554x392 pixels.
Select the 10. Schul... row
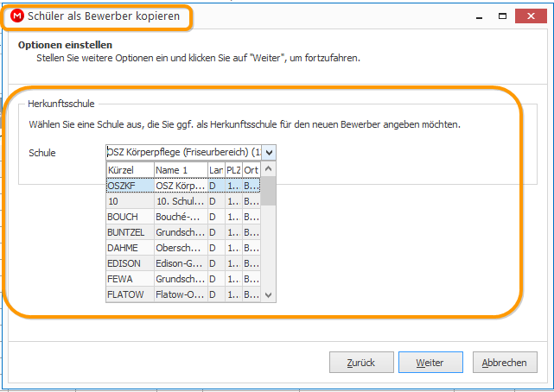[x=183, y=201]
